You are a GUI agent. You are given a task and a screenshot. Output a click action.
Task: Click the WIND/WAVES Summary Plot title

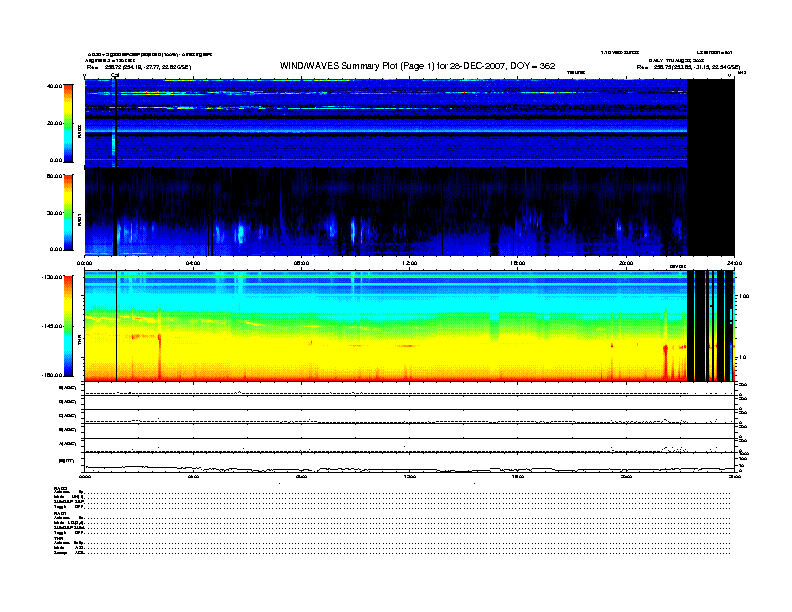(417, 66)
